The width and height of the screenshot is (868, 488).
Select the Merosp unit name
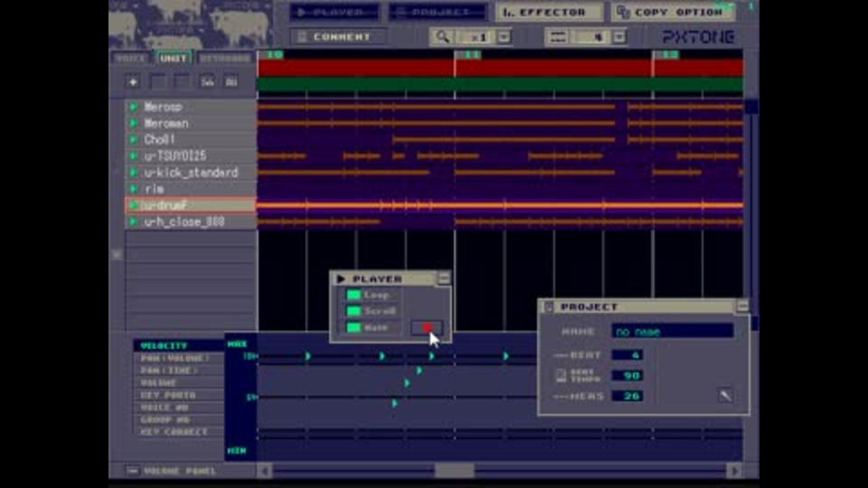coord(164,107)
